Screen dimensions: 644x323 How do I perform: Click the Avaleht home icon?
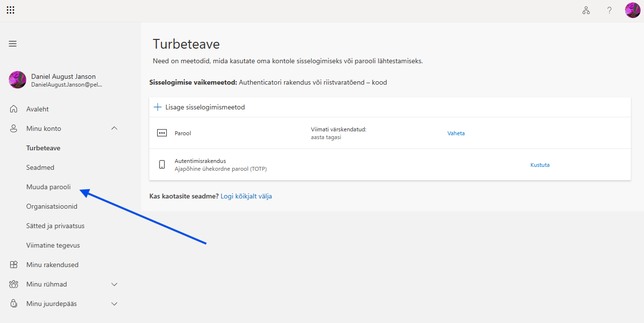[x=14, y=109]
